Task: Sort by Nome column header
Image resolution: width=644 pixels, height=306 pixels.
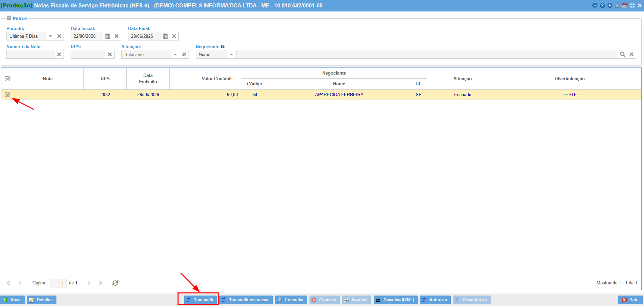Action: pyautogui.click(x=339, y=84)
